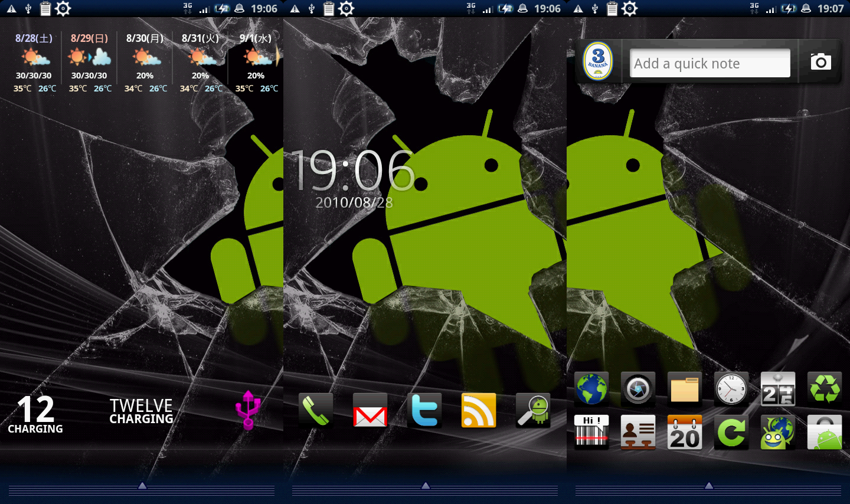
Task: Open app drawer handle below phone dock
Action: (x=425, y=487)
